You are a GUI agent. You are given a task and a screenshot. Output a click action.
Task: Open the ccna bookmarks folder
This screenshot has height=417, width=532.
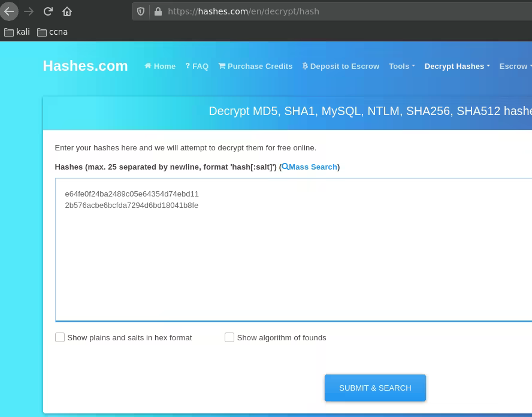52,32
